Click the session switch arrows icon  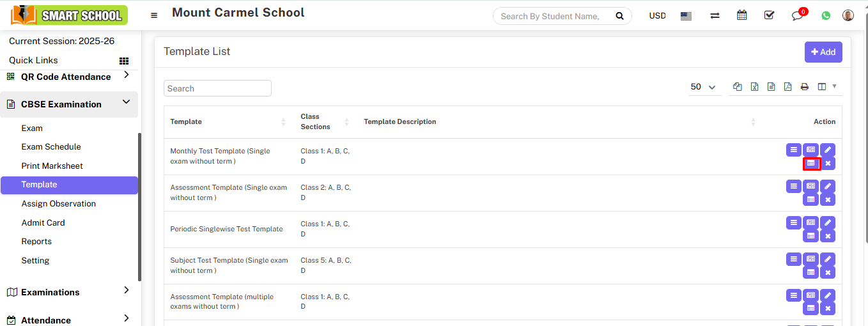[x=715, y=16]
